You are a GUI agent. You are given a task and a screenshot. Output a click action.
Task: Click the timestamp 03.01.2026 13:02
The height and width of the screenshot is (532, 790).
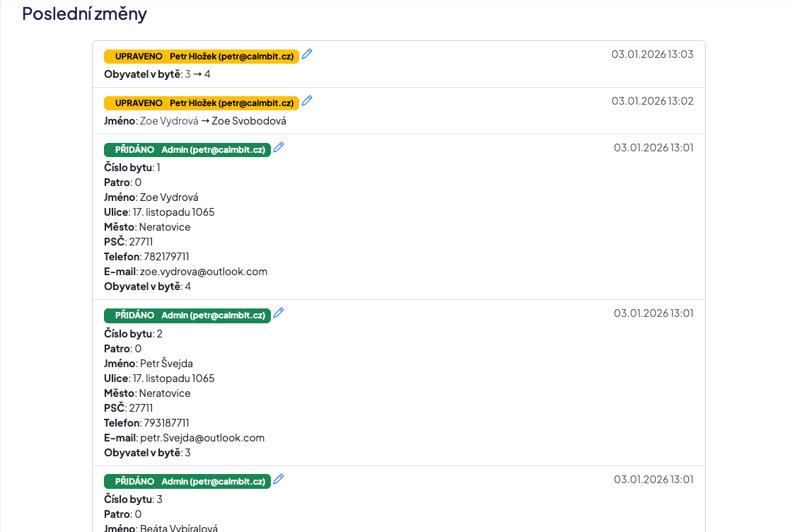tap(652, 101)
